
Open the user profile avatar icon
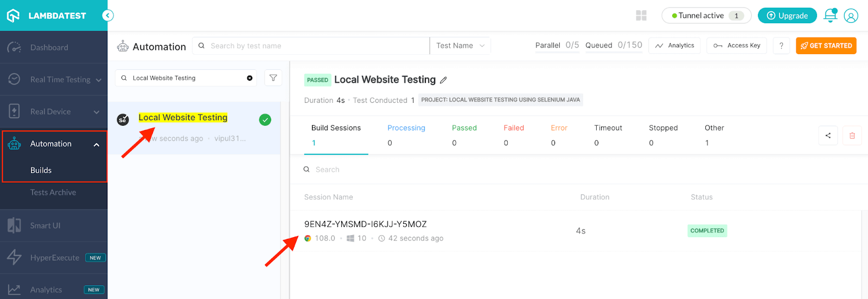[x=851, y=16]
